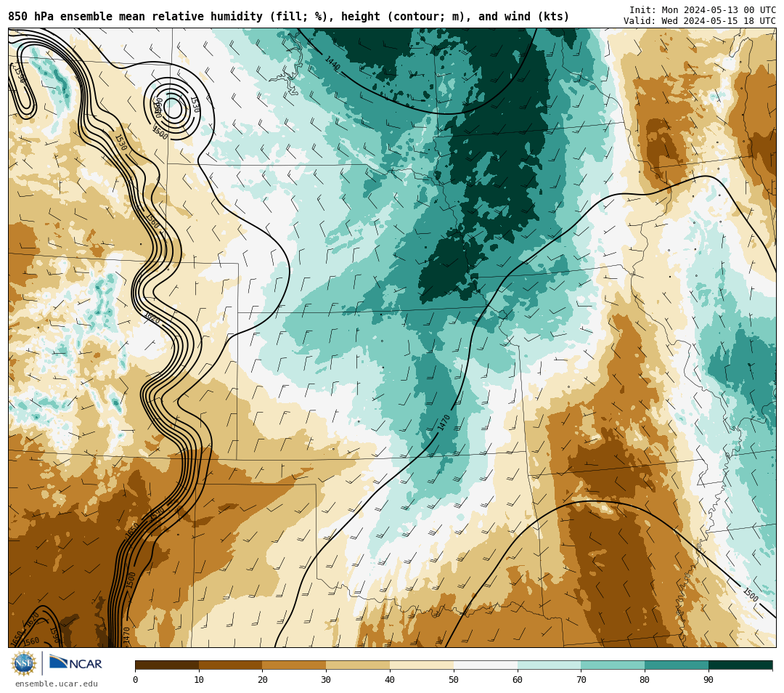Click the NSF logo

point(23,663)
